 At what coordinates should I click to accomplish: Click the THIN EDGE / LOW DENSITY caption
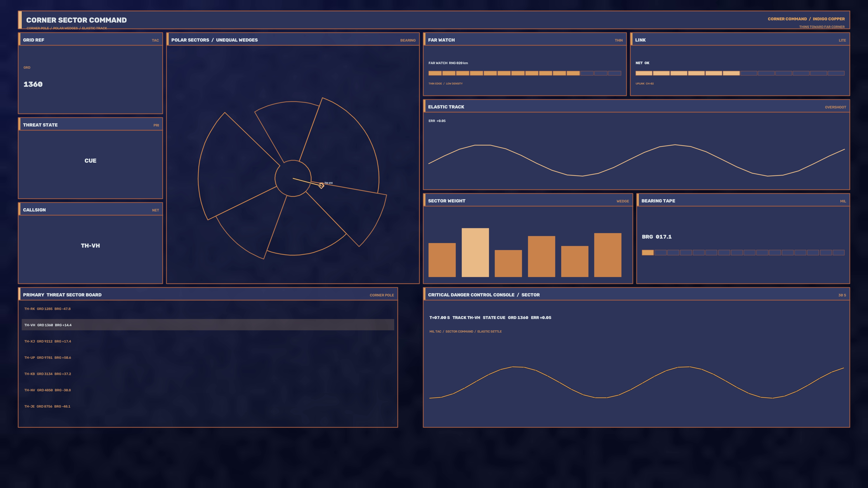click(x=446, y=84)
